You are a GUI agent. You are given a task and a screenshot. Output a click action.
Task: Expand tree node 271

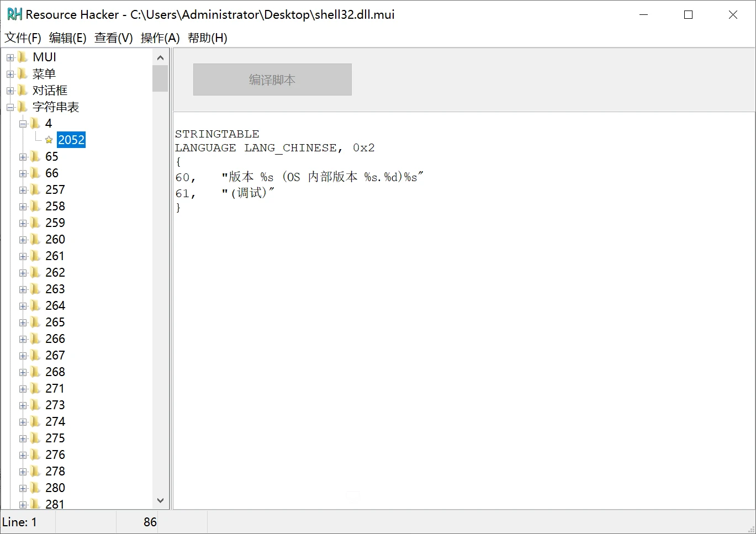(23, 389)
